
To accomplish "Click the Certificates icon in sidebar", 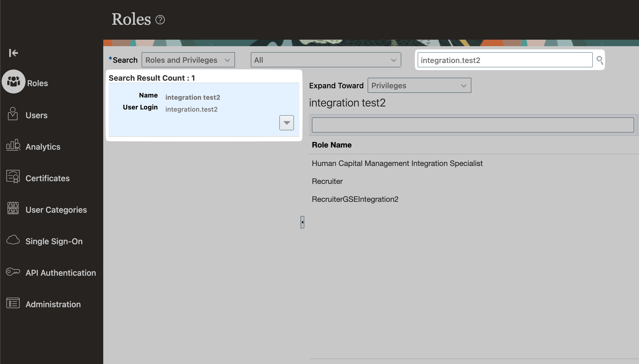I will (x=13, y=177).
